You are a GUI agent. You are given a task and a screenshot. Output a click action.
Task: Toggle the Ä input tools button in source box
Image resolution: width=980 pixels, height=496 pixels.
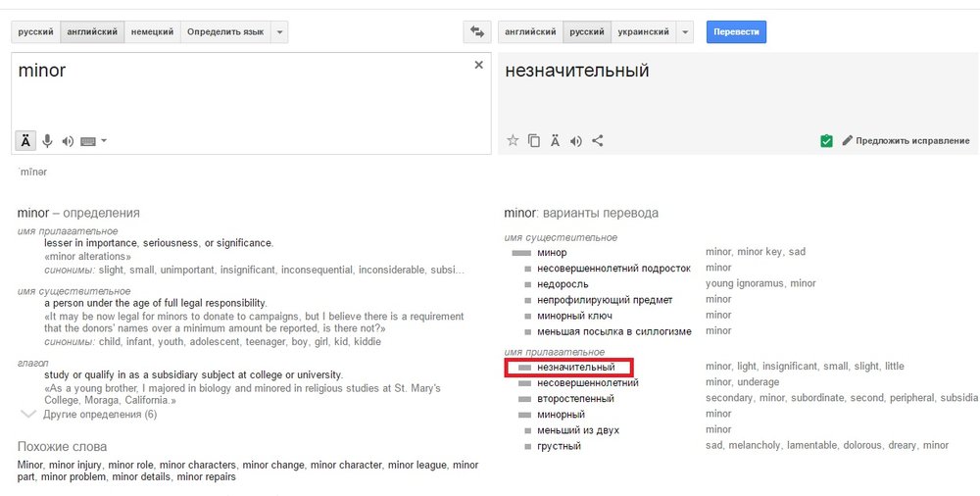(25, 140)
